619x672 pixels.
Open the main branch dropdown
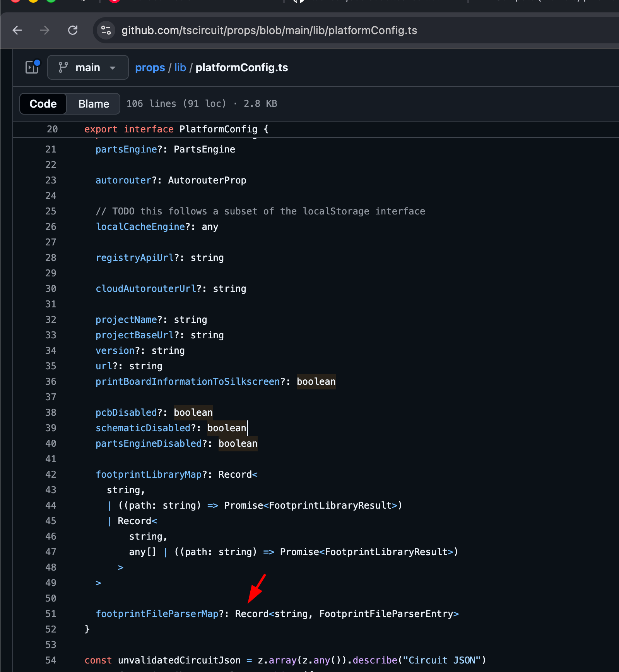tap(87, 67)
